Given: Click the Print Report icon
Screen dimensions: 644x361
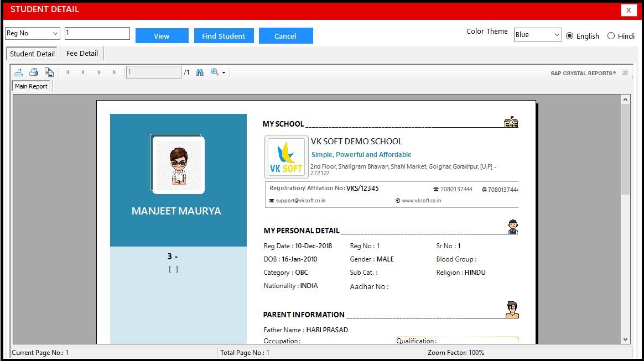Looking at the screenshot, I should (34, 72).
